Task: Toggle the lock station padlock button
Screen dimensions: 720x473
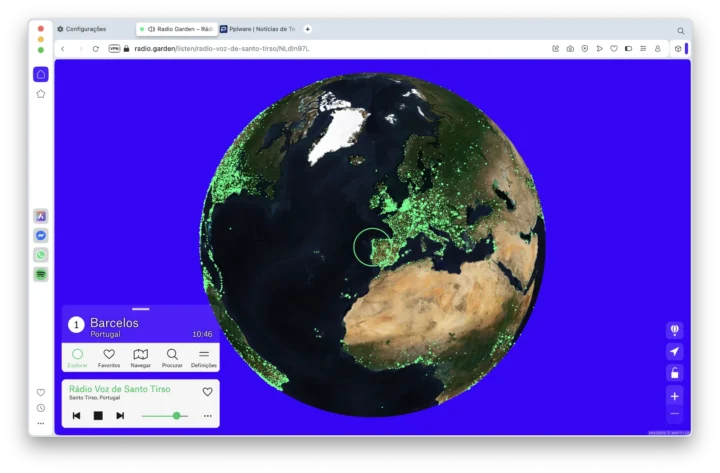Action: coord(674,373)
